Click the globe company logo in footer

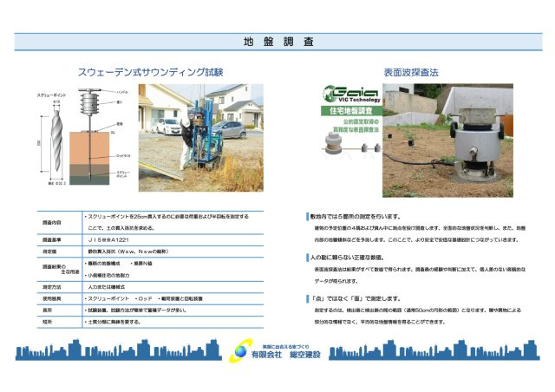pyautogui.click(x=240, y=351)
